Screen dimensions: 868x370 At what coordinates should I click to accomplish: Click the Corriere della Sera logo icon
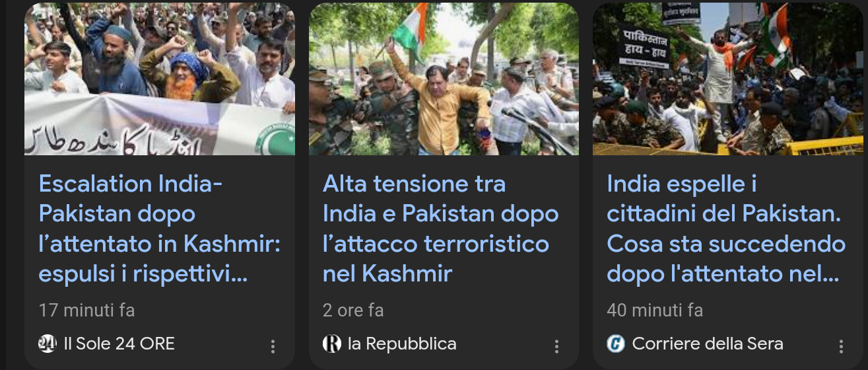point(616,344)
